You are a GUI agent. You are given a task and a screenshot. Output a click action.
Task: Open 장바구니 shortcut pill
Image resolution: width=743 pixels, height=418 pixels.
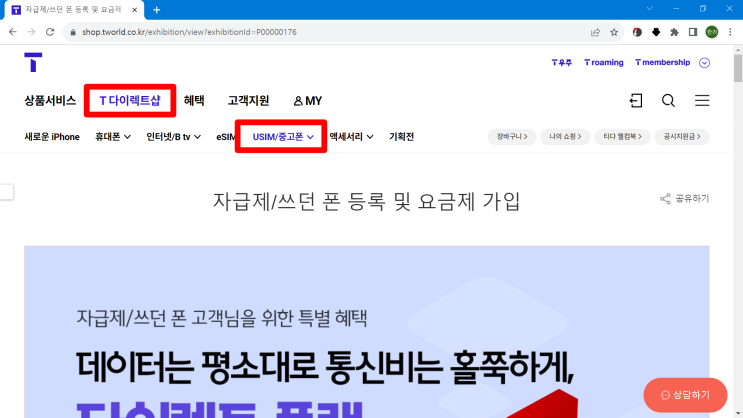point(512,136)
